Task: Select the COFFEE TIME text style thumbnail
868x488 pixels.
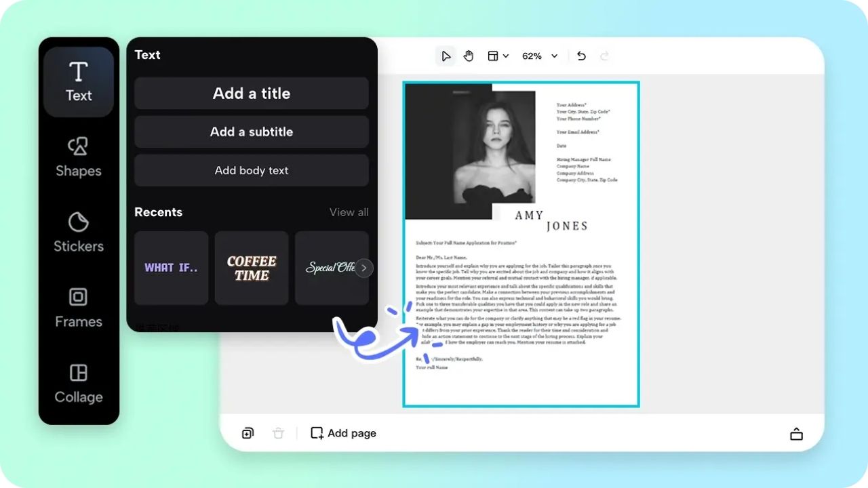Action: (x=252, y=268)
